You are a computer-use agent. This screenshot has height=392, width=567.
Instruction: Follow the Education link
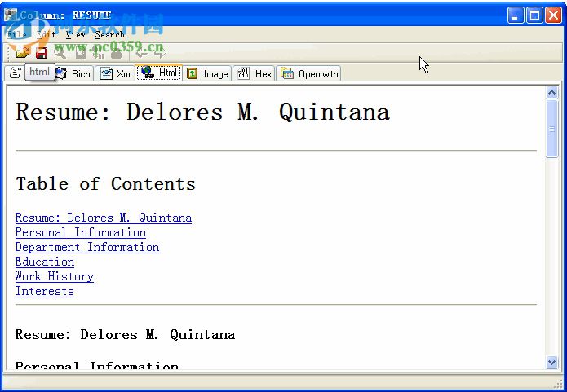tap(45, 262)
